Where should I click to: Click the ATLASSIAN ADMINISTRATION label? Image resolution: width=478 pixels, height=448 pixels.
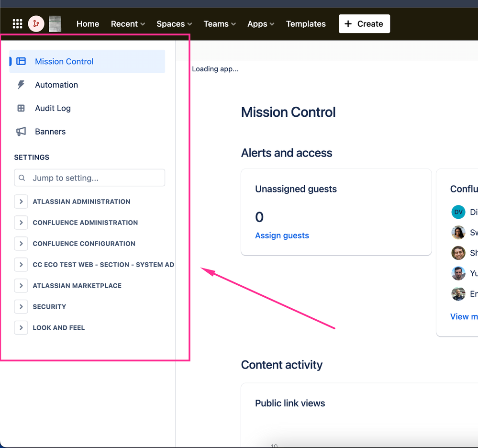[81, 202]
